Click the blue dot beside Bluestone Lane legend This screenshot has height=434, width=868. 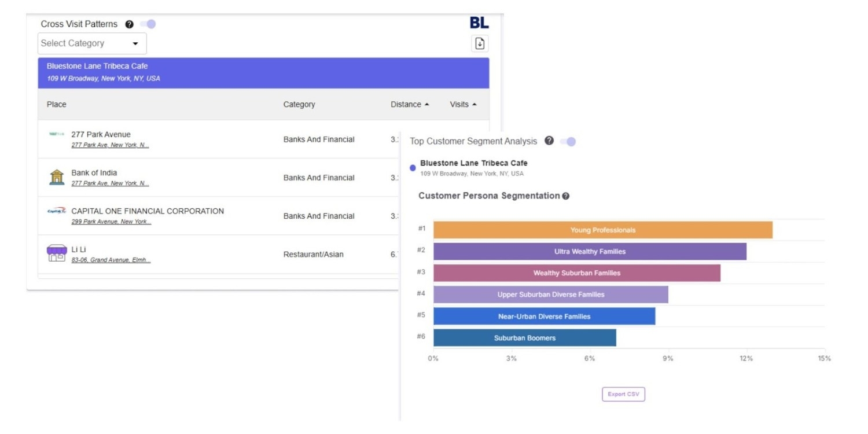[x=413, y=168]
